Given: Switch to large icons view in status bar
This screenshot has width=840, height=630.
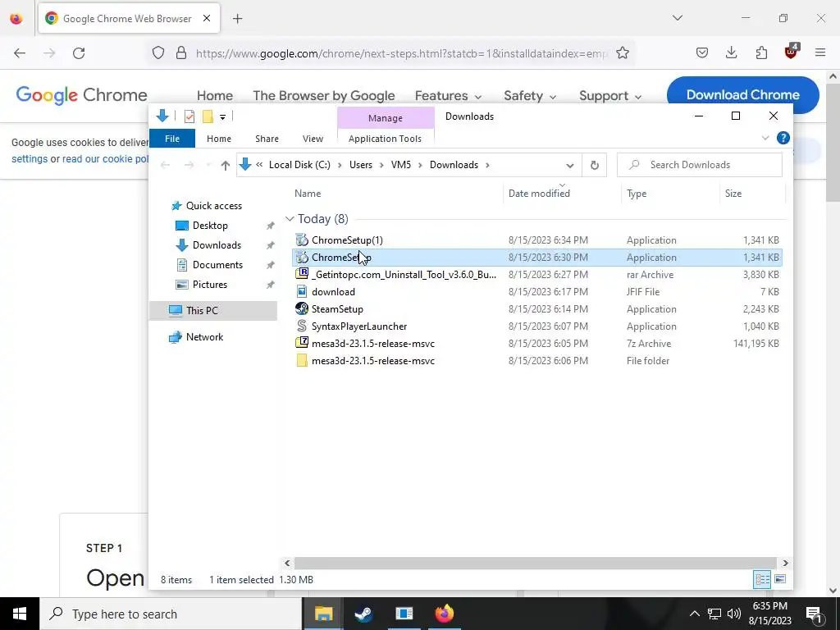Looking at the screenshot, I should click(780, 579).
